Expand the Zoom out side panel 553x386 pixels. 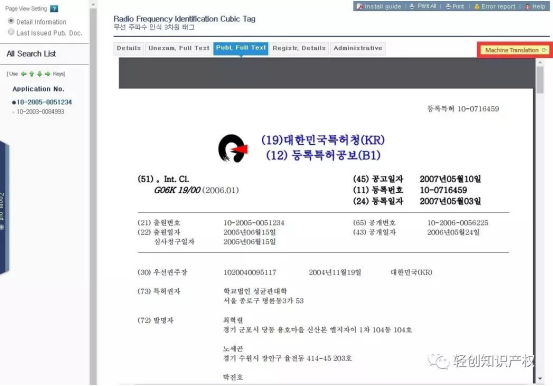[4, 208]
